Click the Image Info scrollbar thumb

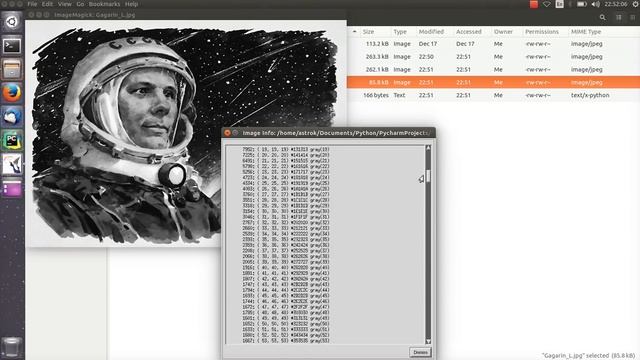pos(428,176)
